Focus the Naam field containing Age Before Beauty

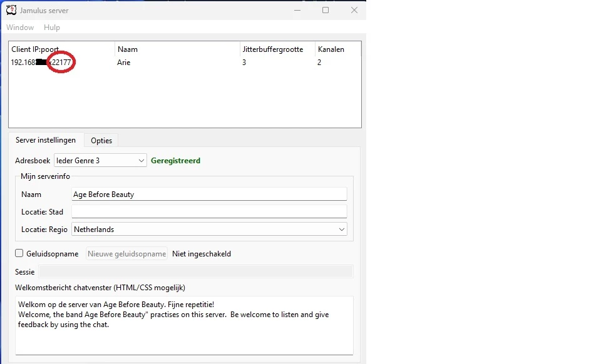pos(209,195)
